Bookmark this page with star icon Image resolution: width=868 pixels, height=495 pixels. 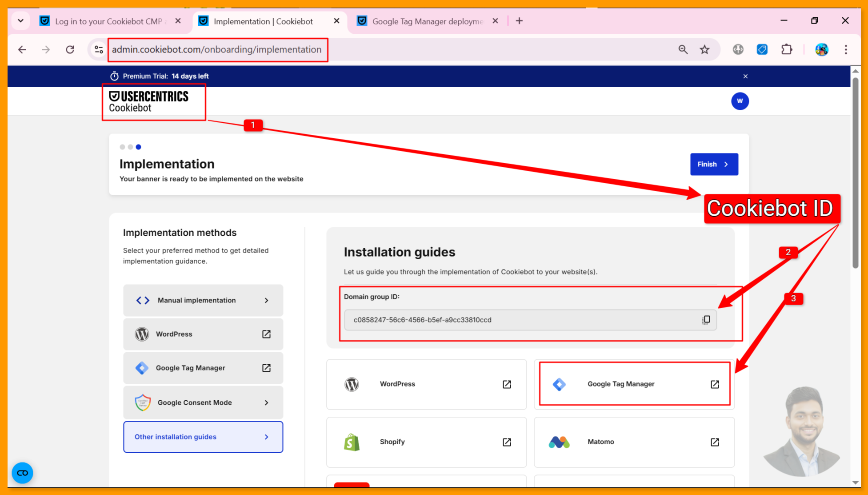coord(704,49)
